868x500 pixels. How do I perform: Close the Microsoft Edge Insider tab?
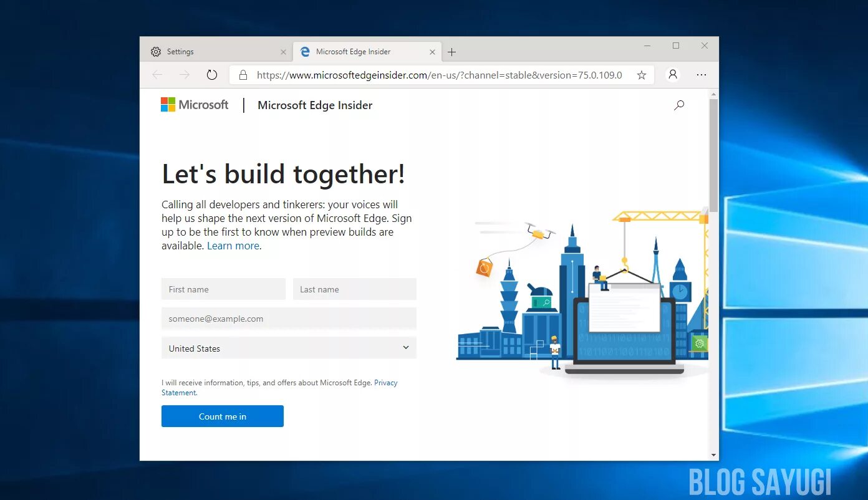click(432, 52)
